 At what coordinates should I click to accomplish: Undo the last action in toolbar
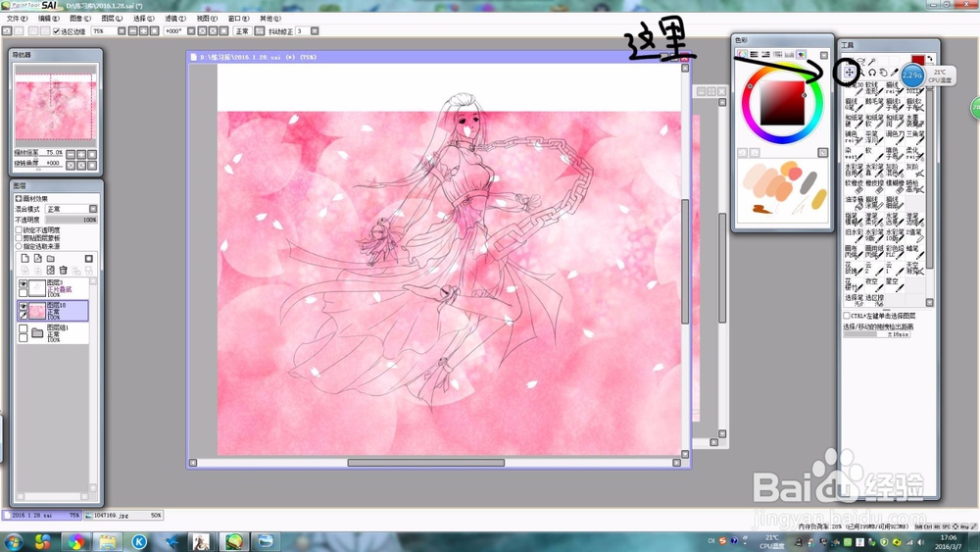(7, 30)
